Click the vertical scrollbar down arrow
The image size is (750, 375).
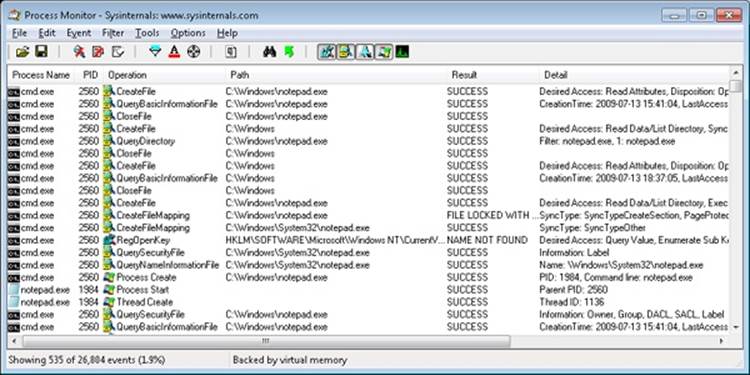(736, 327)
